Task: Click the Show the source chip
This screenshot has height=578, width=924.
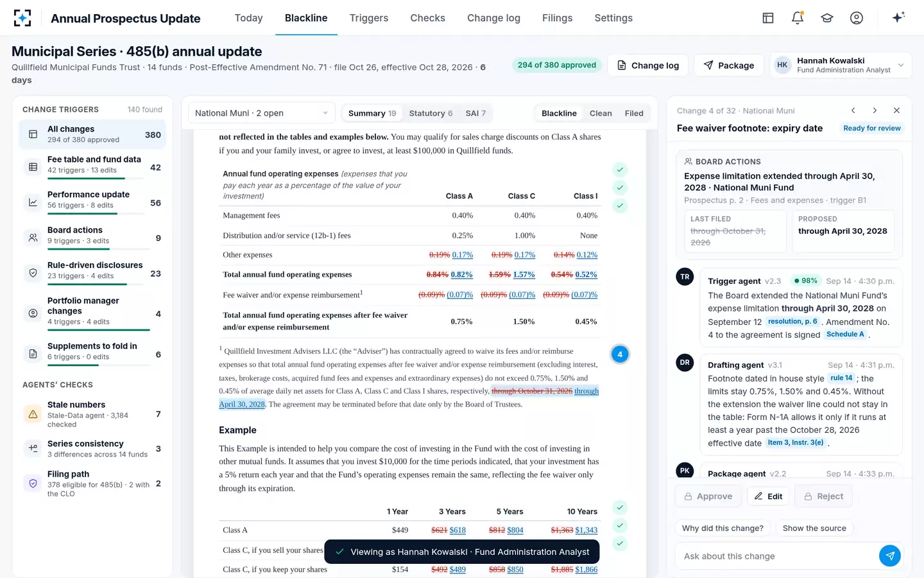Action: [x=814, y=529]
